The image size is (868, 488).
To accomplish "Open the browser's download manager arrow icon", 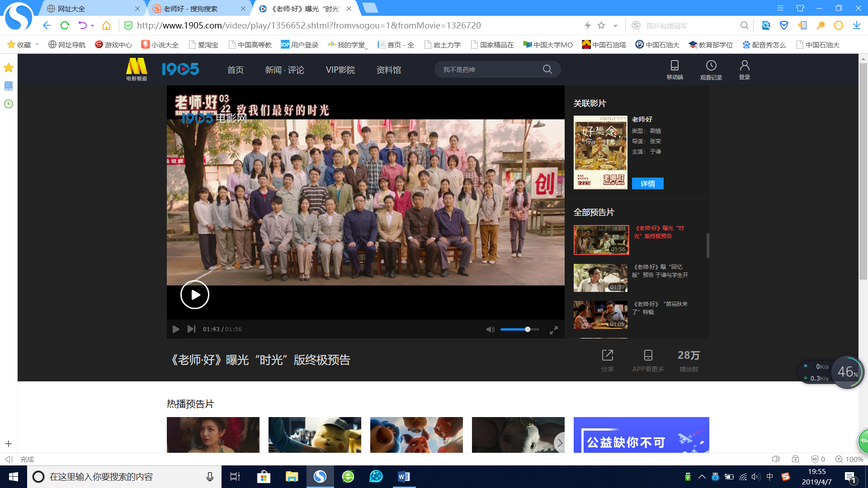I will coord(856,25).
